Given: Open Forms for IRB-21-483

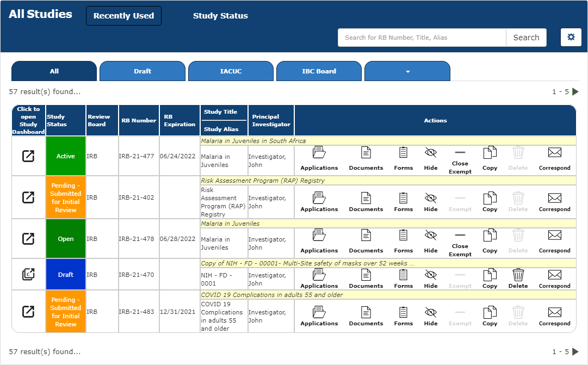Looking at the screenshot, I should click(404, 316).
